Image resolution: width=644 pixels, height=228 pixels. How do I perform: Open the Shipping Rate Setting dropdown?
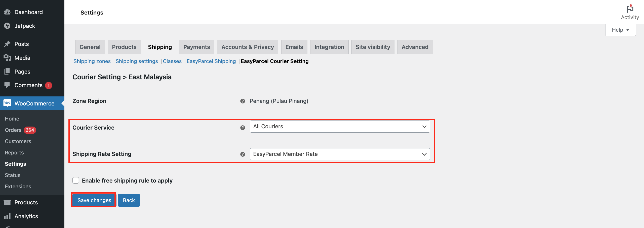340,154
